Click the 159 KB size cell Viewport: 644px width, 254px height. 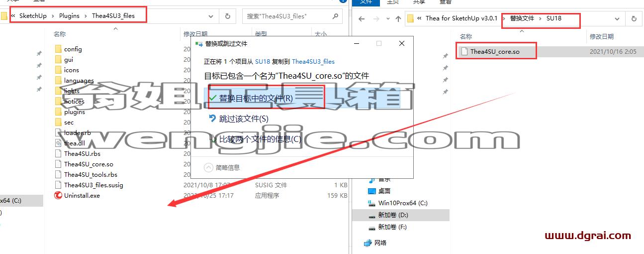click(336, 195)
